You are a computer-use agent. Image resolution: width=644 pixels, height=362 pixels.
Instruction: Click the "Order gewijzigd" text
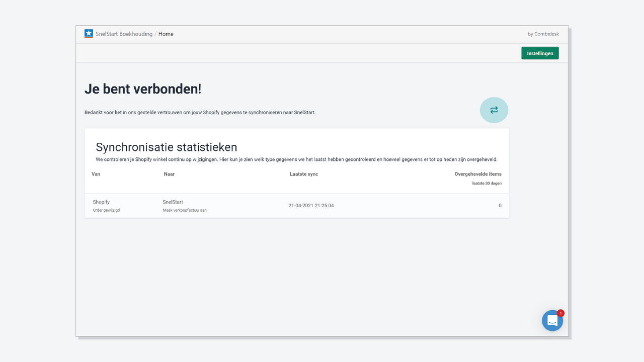tap(106, 210)
